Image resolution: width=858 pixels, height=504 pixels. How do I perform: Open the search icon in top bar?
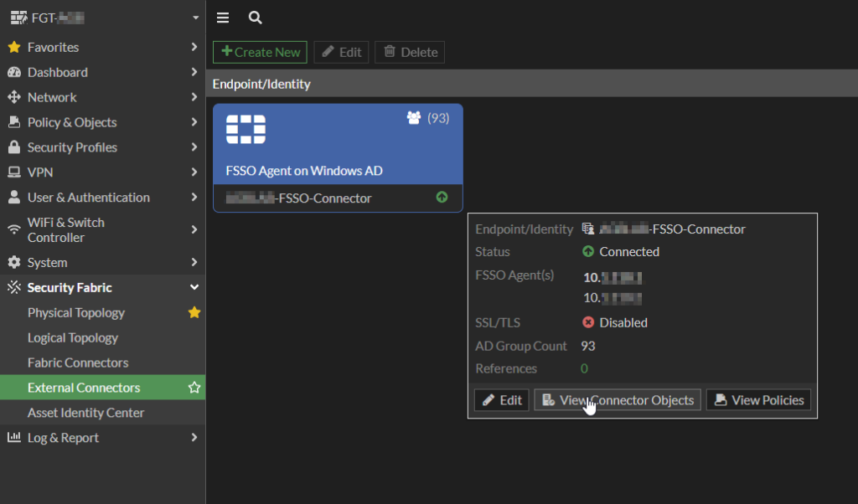255,17
